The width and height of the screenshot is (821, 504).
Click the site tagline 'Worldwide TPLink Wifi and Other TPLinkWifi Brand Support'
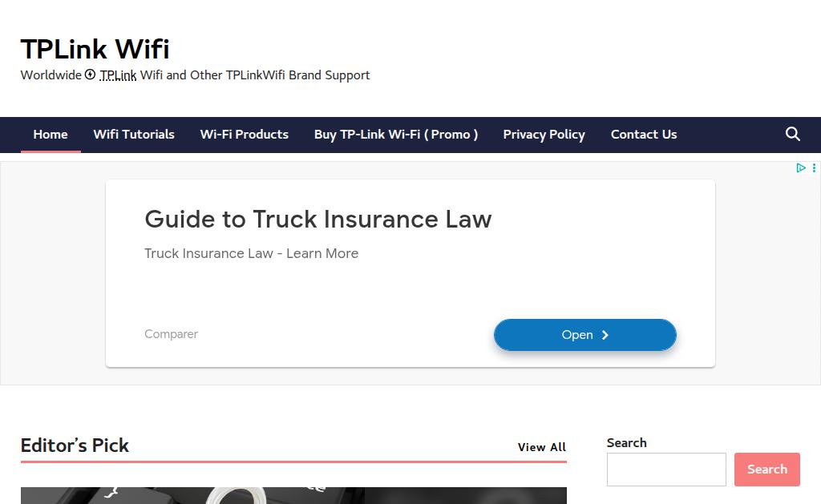(196, 75)
